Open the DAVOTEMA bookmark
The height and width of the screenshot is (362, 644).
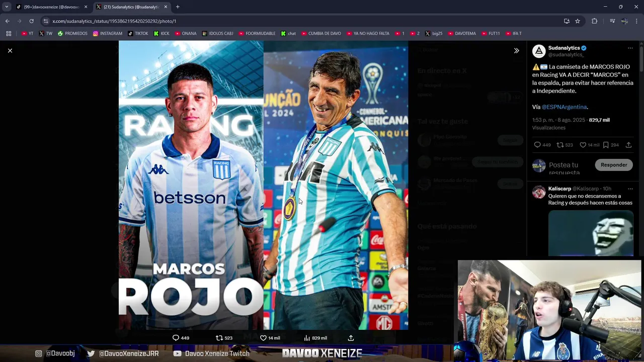[x=461, y=34]
